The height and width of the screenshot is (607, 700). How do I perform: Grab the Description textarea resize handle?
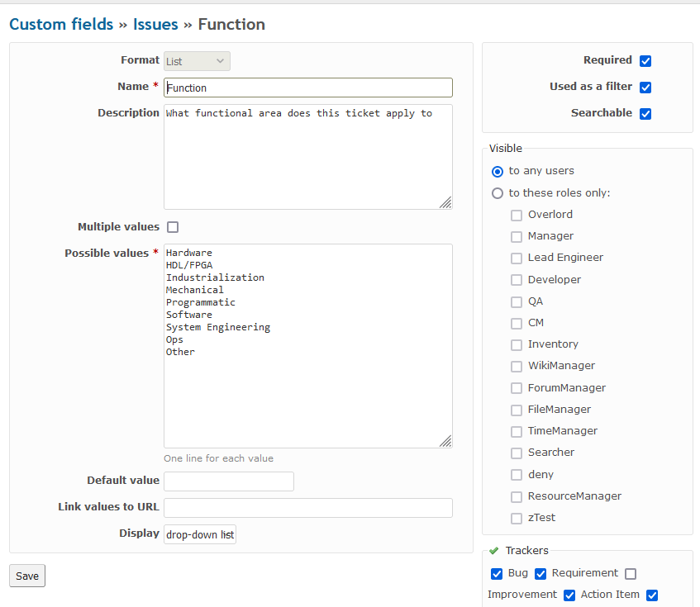pyautogui.click(x=445, y=202)
